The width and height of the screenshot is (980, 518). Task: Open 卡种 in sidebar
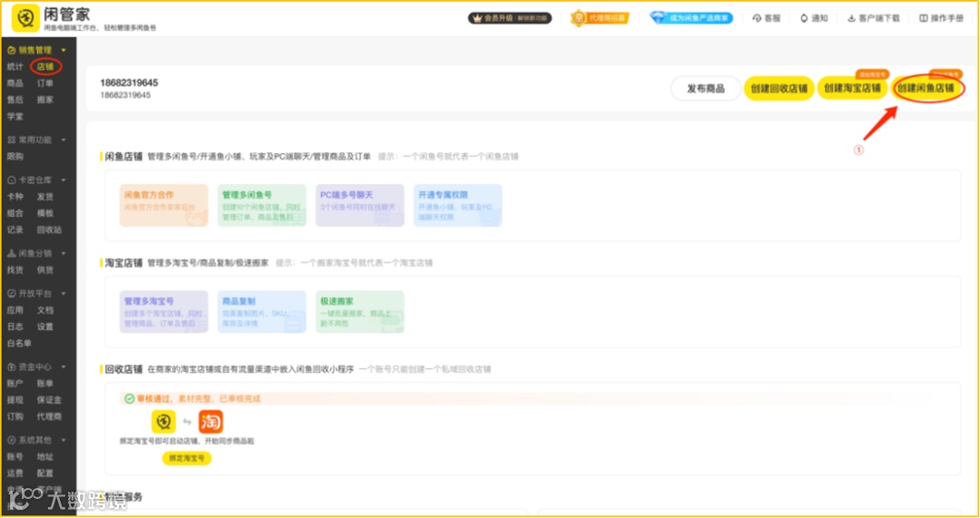click(15, 196)
